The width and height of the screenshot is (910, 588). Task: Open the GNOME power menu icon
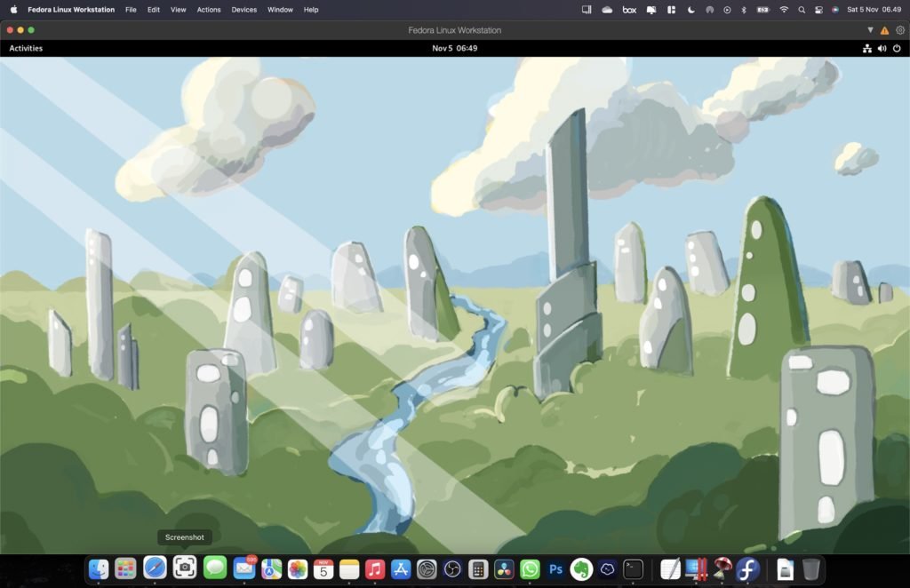[x=897, y=49]
